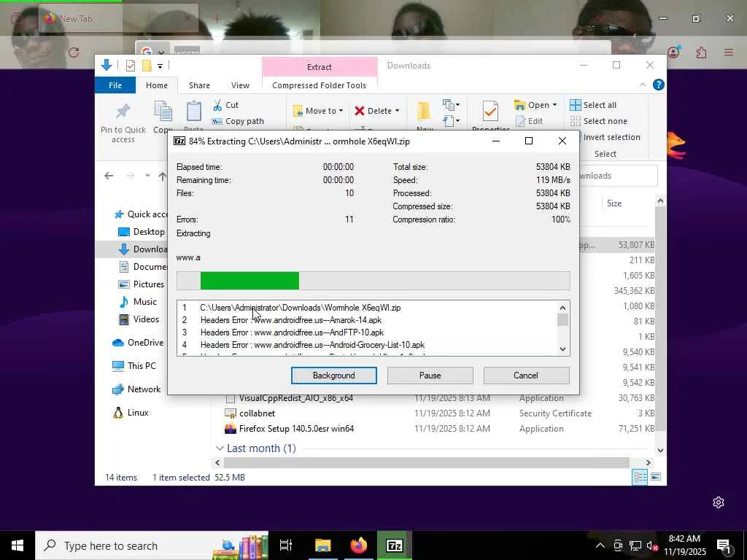Select Pictures in navigation pane
This screenshot has width=747, height=560.
[142, 284]
